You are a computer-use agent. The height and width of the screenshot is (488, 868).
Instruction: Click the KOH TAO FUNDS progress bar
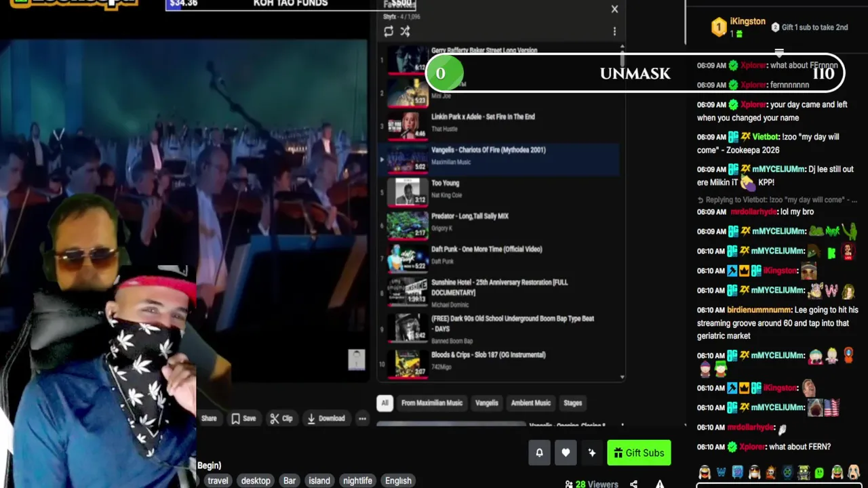point(292,4)
